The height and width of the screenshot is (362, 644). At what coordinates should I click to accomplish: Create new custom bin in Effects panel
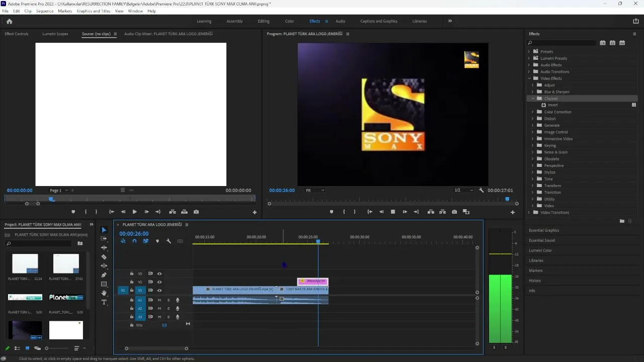[x=622, y=221]
